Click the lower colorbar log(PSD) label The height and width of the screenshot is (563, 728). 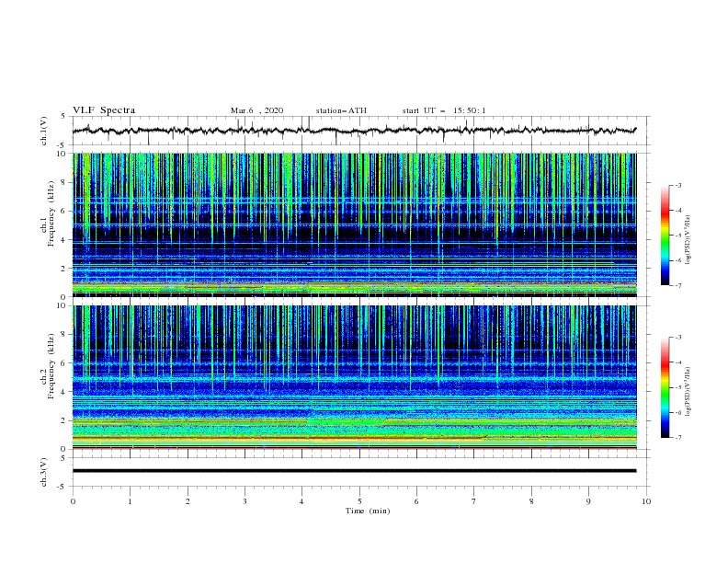(688, 392)
